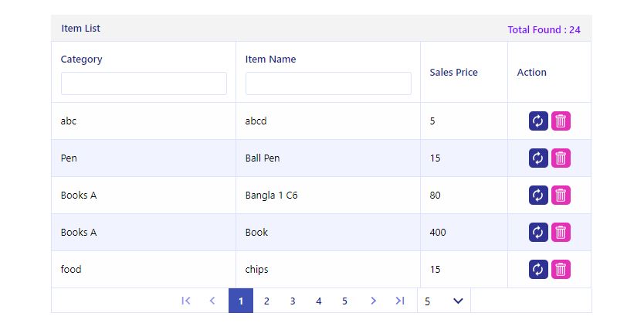Screen dimensions: 644x330
Task: Jump to the last page arrow
Action: point(400,301)
